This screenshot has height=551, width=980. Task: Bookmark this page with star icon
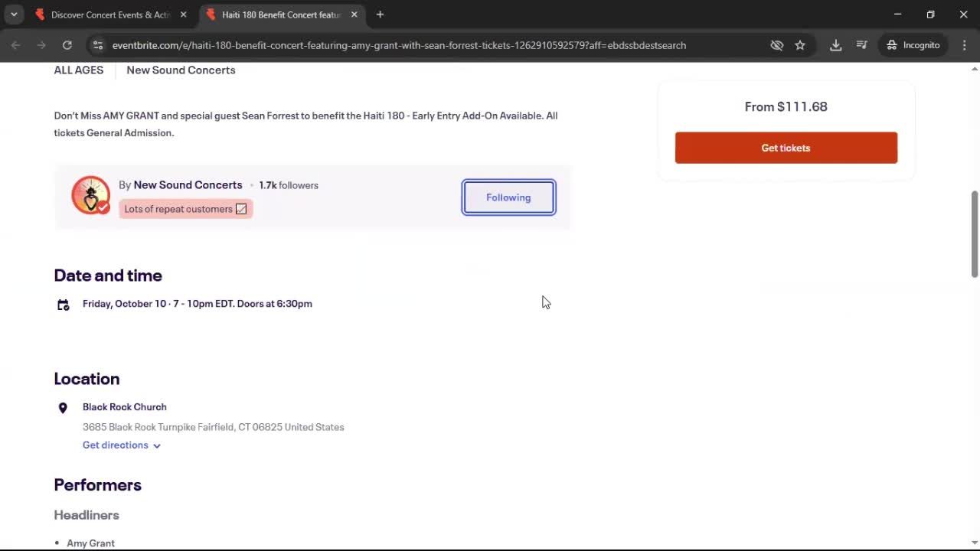click(800, 45)
